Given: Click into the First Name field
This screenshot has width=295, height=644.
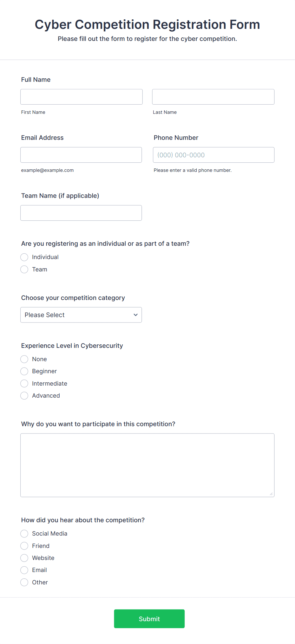Looking at the screenshot, I should pos(81,97).
